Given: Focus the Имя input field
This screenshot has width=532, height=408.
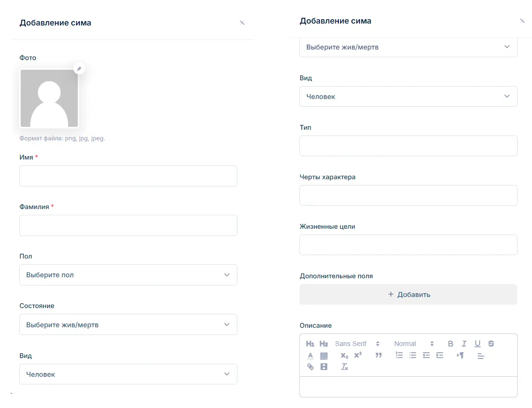Looking at the screenshot, I should 128,176.
